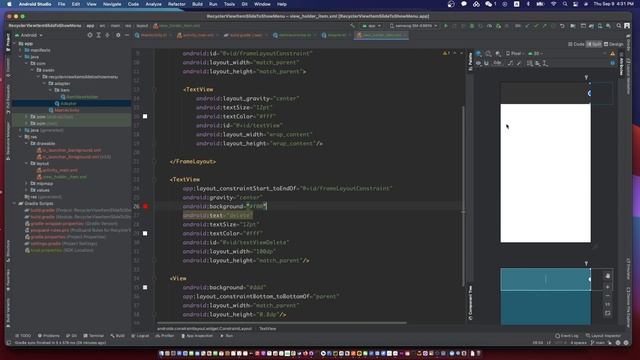Open the Terminal tool window
The height and width of the screenshot is (360, 640).
[93, 336]
